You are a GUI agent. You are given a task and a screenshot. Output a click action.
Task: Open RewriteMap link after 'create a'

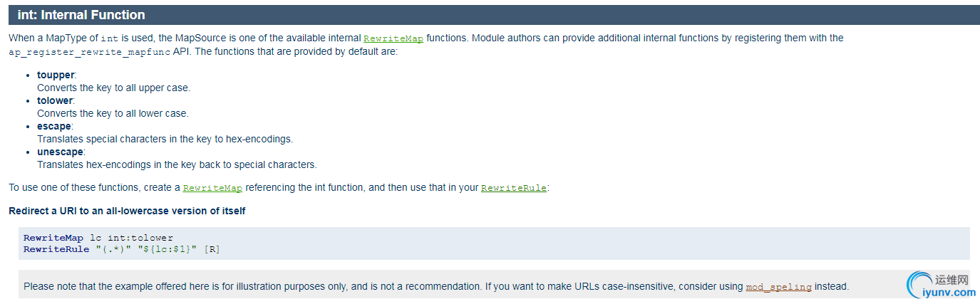click(x=212, y=188)
